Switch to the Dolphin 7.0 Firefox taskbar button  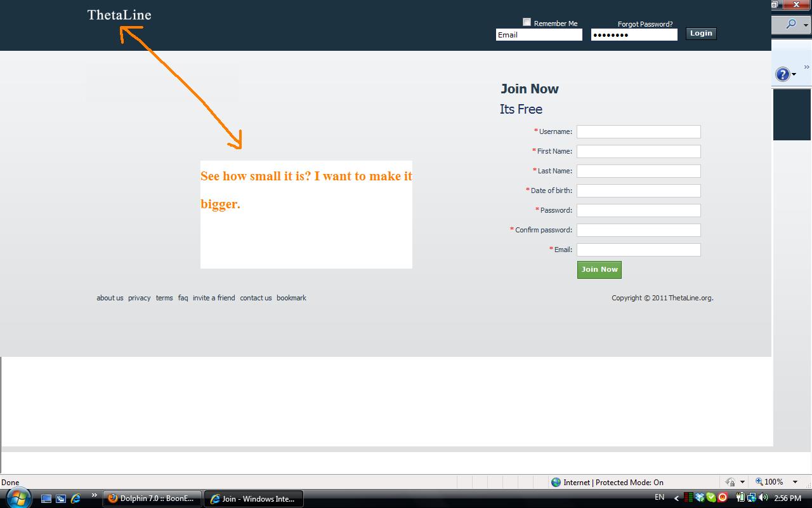coord(152,498)
